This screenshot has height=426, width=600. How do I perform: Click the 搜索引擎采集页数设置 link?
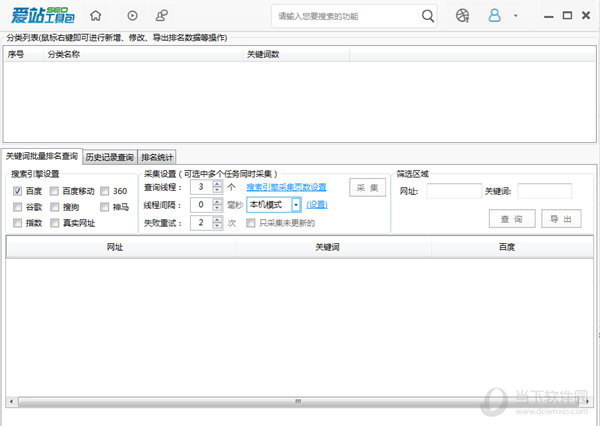click(286, 187)
